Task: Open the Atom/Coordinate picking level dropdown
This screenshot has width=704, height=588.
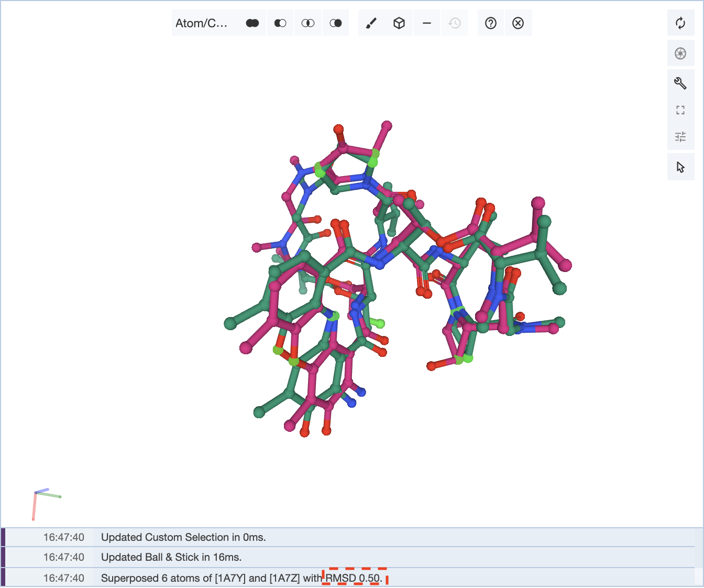Action: pyautogui.click(x=202, y=23)
